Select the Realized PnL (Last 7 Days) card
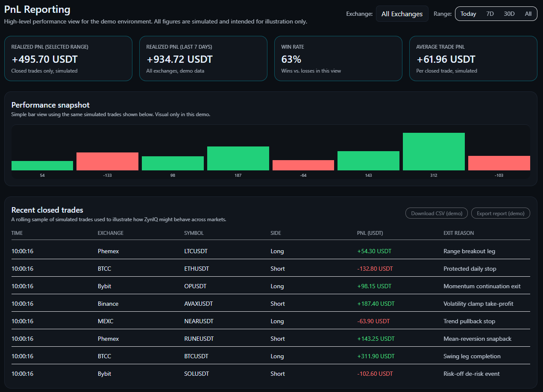 pyautogui.click(x=203, y=58)
